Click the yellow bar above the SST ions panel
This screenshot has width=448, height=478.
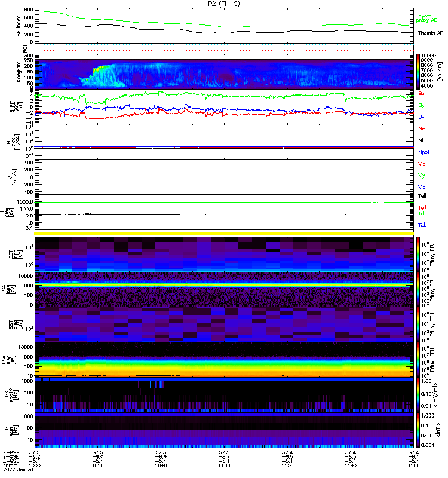coord(224,234)
